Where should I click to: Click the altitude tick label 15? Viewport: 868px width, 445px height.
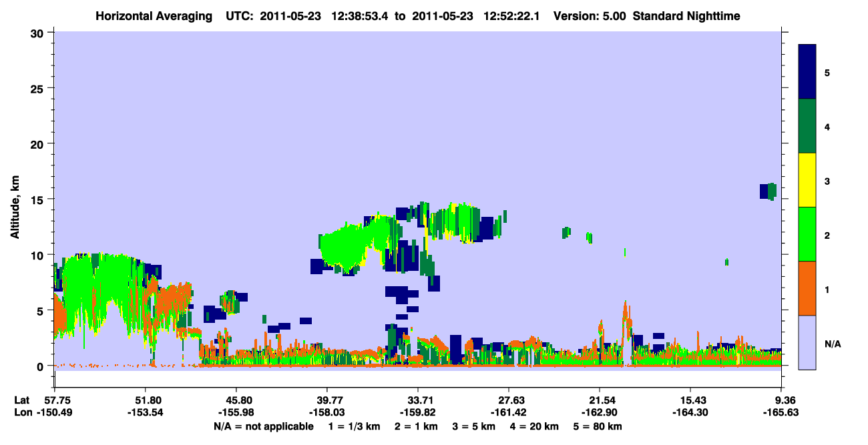point(38,199)
